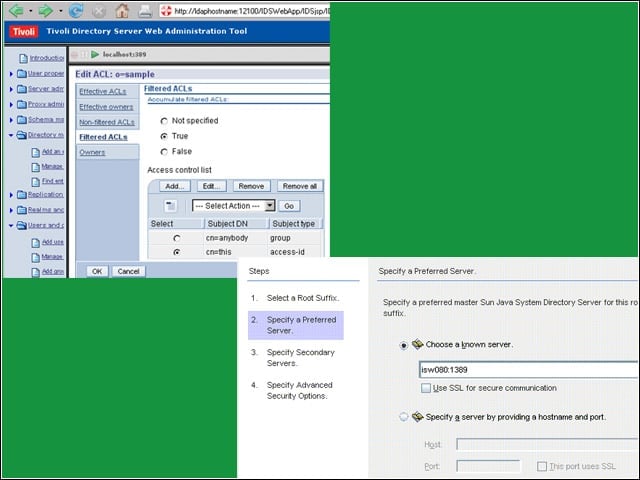Click the green start server icon near localhost:389

tap(95, 54)
